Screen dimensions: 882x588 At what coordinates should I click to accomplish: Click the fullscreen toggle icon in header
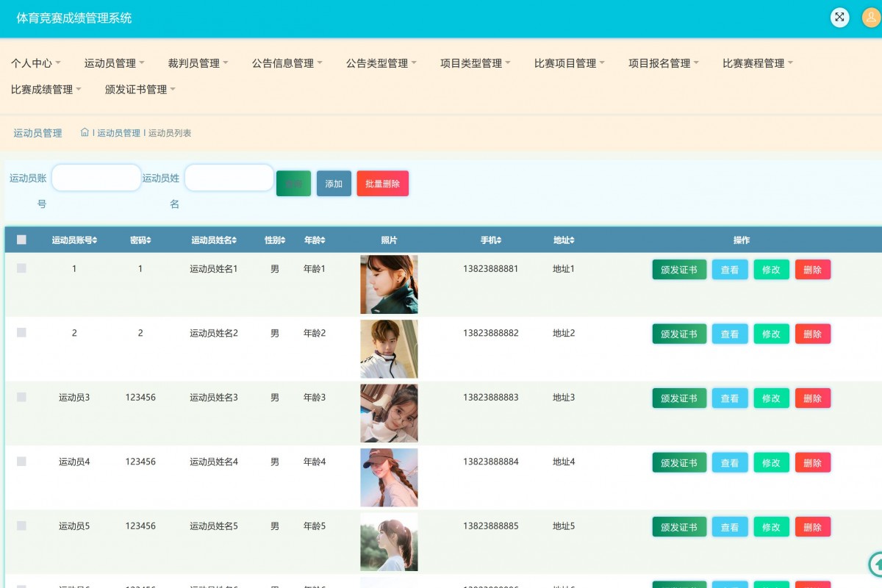tap(839, 18)
